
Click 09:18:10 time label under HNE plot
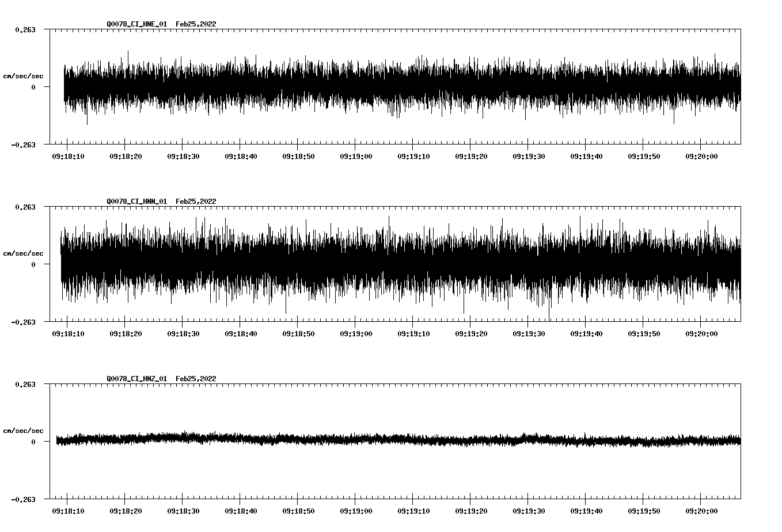(68, 156)
